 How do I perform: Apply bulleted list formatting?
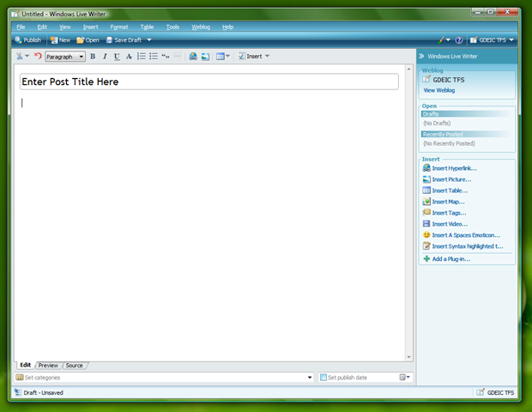click(154, 57)
